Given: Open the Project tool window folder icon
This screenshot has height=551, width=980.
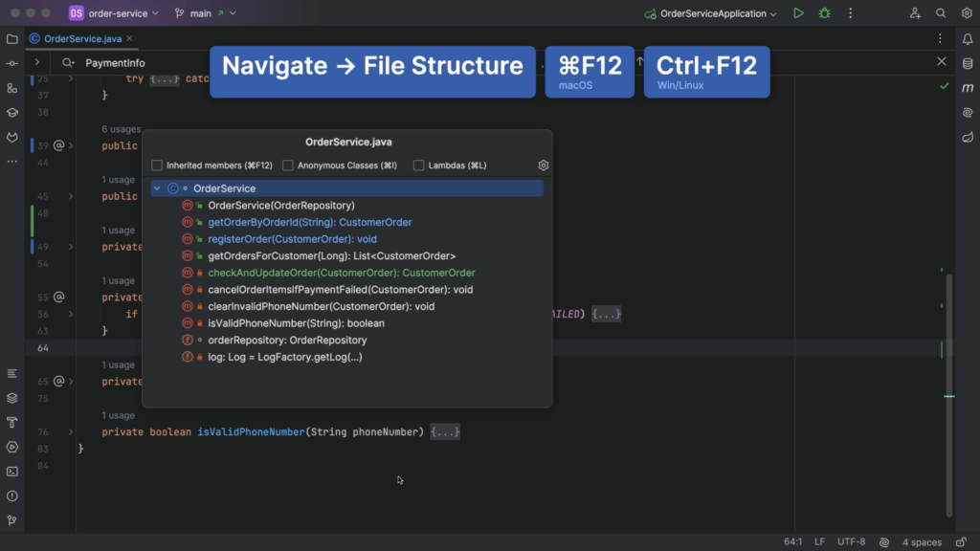Looking at the screenshot, I should point(11,38).
